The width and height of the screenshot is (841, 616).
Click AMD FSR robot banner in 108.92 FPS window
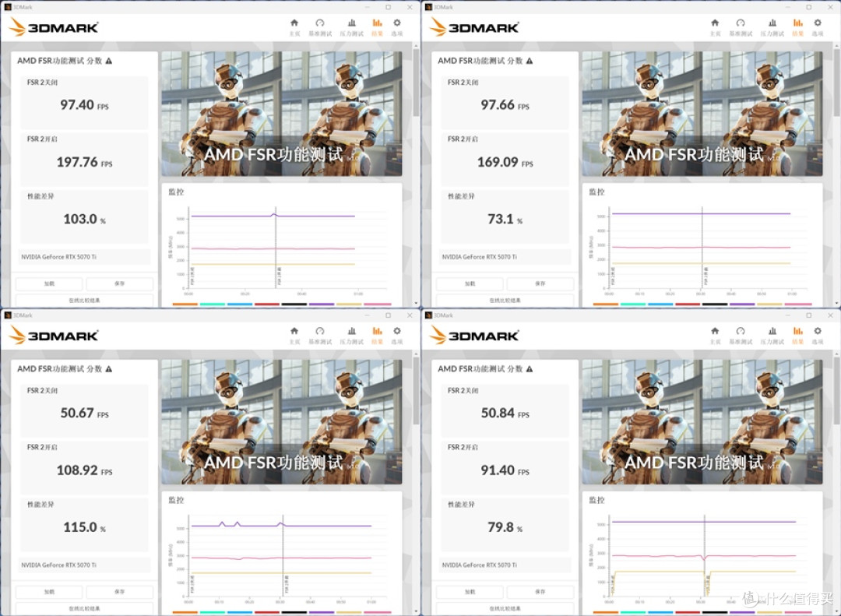click(x=282, y=422)
